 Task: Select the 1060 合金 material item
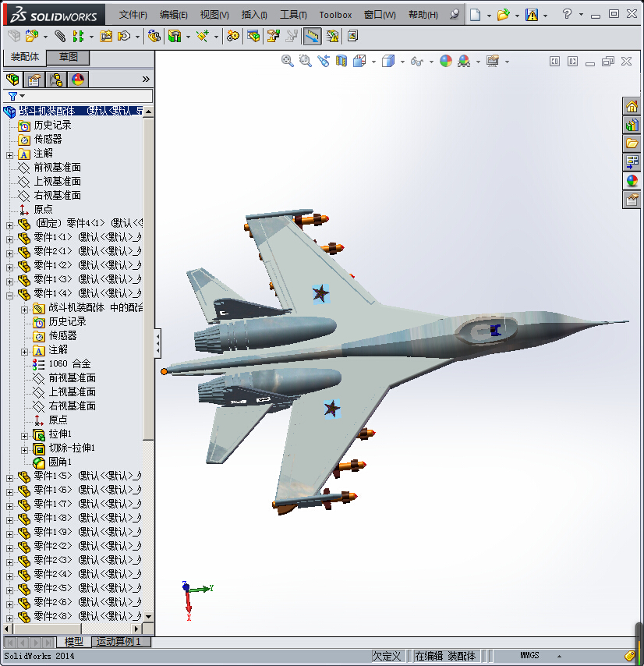69,364
